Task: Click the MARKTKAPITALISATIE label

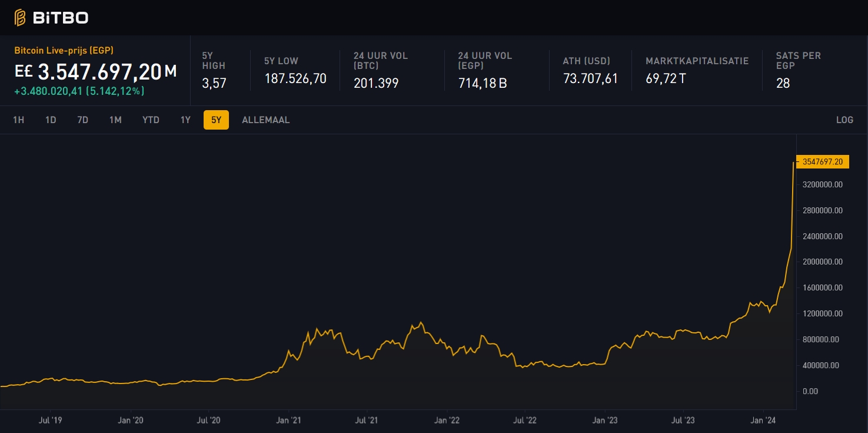Action: [697, 61]
